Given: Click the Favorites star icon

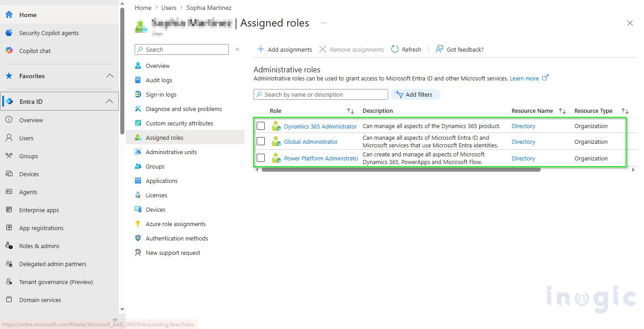Looking at the screenshot, I should tap(9, 76).
